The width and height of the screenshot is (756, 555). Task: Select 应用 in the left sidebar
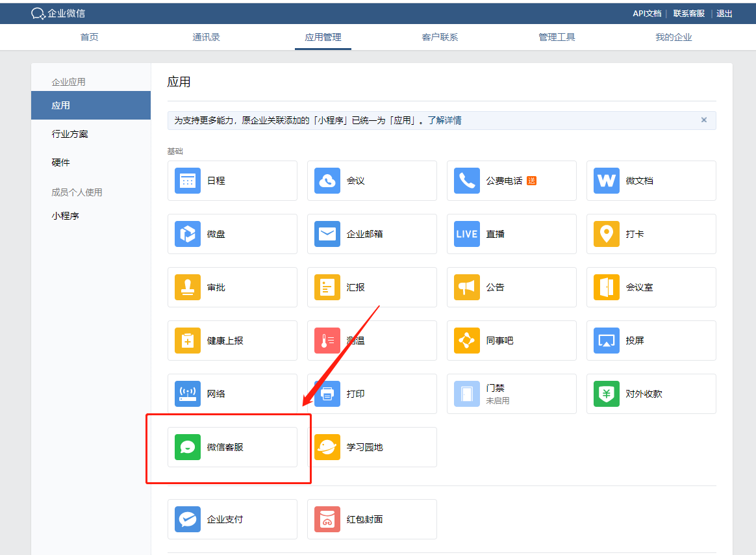[91, 105]
